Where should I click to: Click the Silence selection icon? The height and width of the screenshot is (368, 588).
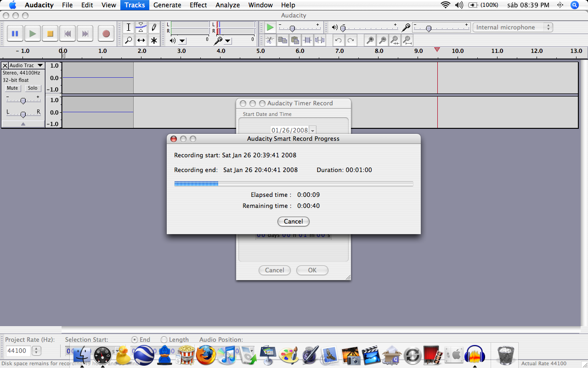(320, 40)
